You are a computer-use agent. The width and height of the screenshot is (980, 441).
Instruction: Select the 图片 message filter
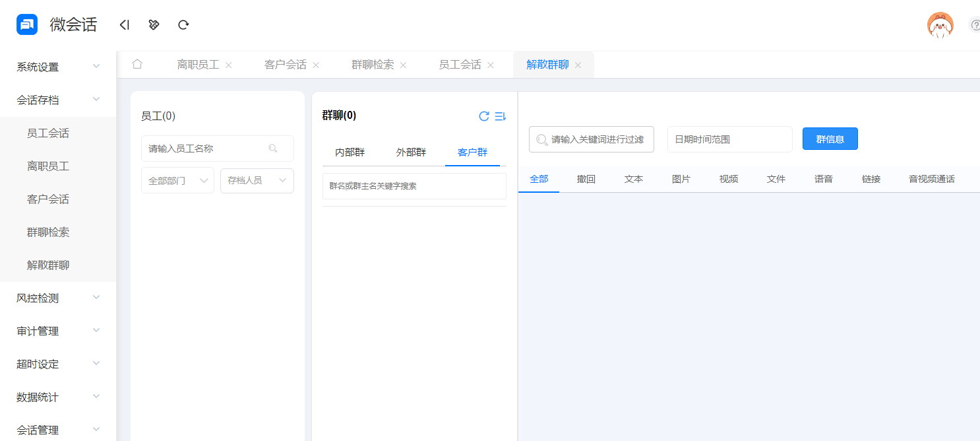click(x=681, y=179)
